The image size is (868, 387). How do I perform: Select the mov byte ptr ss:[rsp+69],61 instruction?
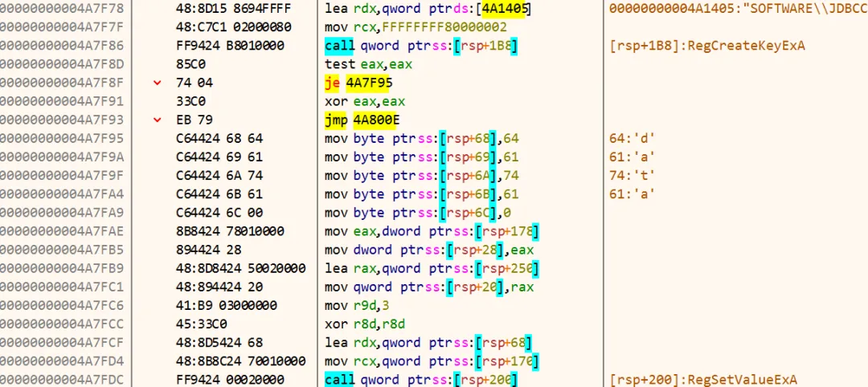423,157
